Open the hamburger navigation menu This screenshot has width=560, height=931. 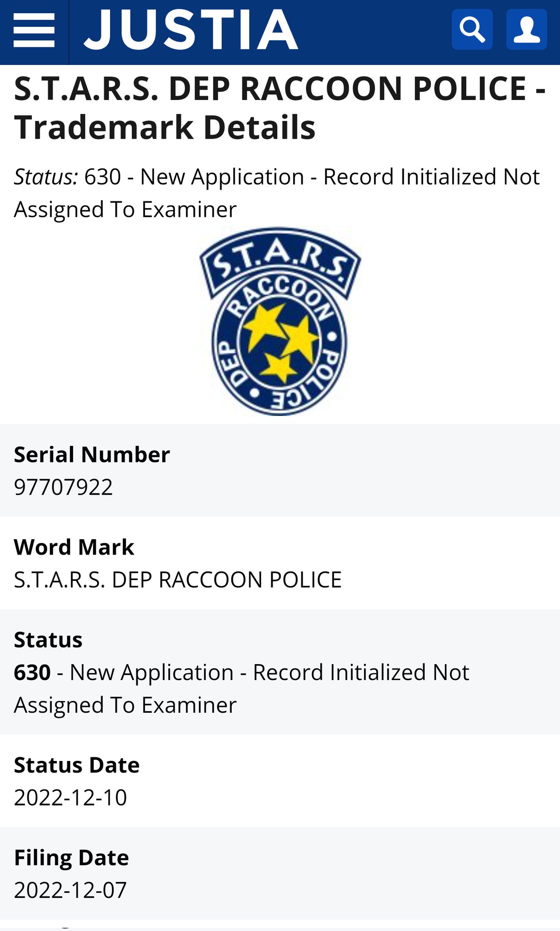(x=34, y=30)
